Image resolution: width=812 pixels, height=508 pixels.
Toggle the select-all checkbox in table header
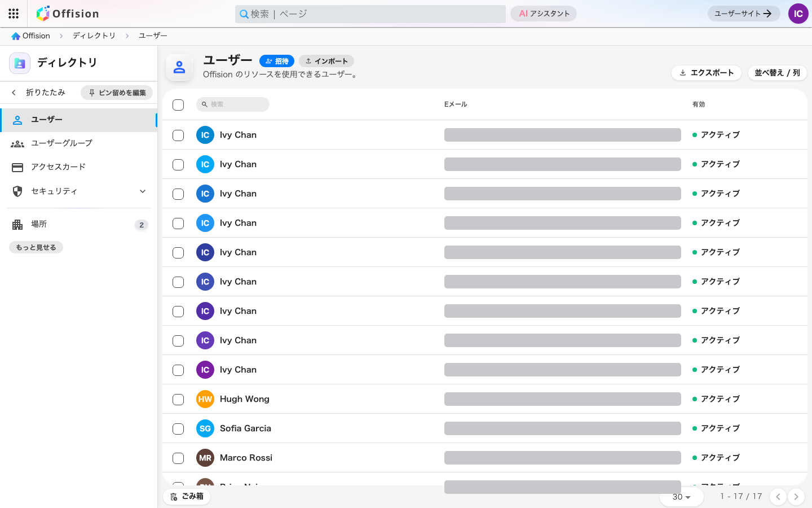(178, 105)
